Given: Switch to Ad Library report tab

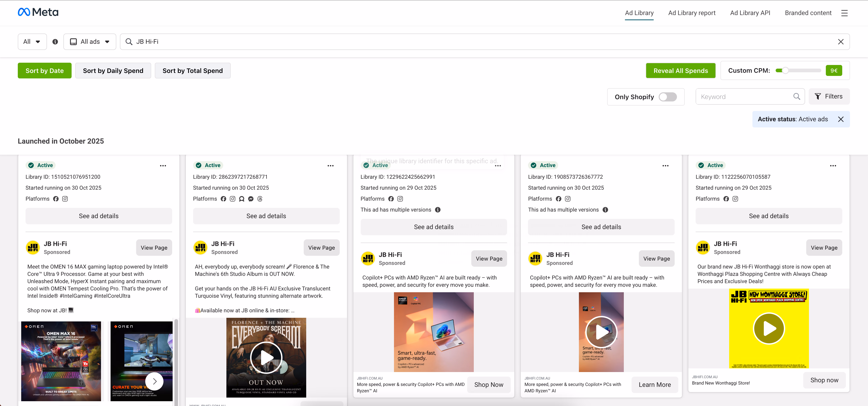Looking at the screenshot, I should (x=692, y=13).
